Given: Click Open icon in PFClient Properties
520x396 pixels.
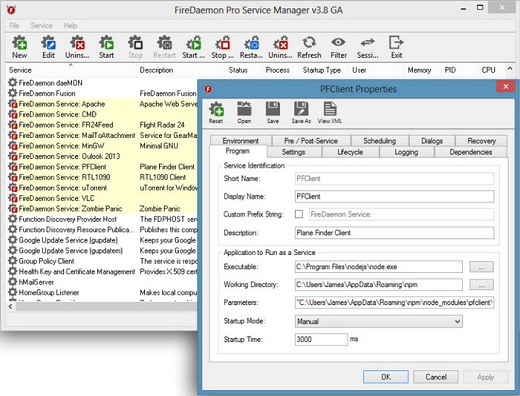Looking at the screenshot, I should (x=244, y=113).
